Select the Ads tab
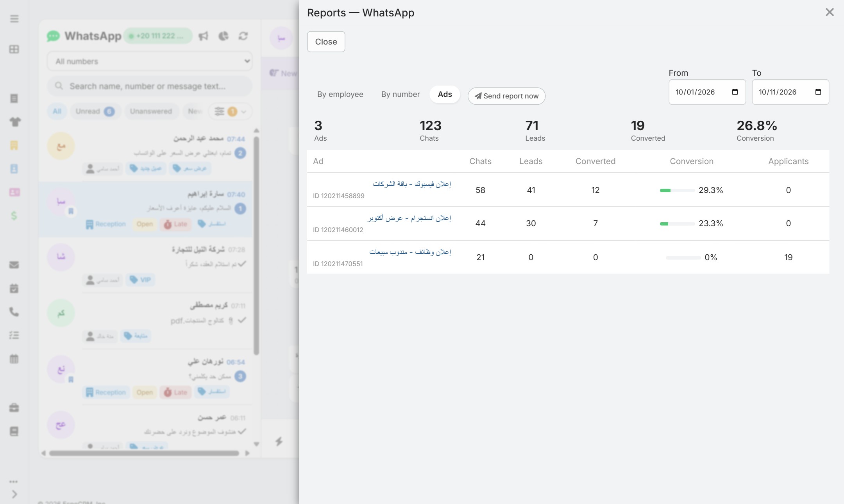This screenshot has width=844, height=504. point(445,94)
